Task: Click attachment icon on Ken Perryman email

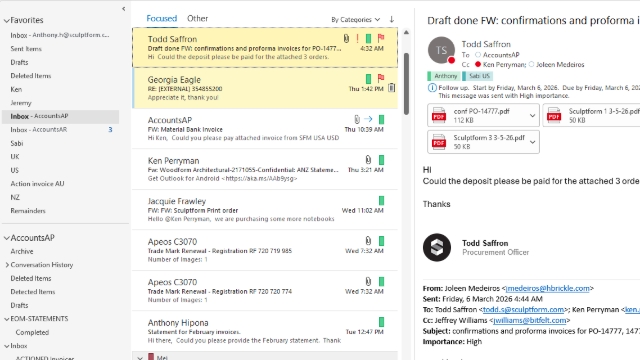Action: tap(368, 160)
